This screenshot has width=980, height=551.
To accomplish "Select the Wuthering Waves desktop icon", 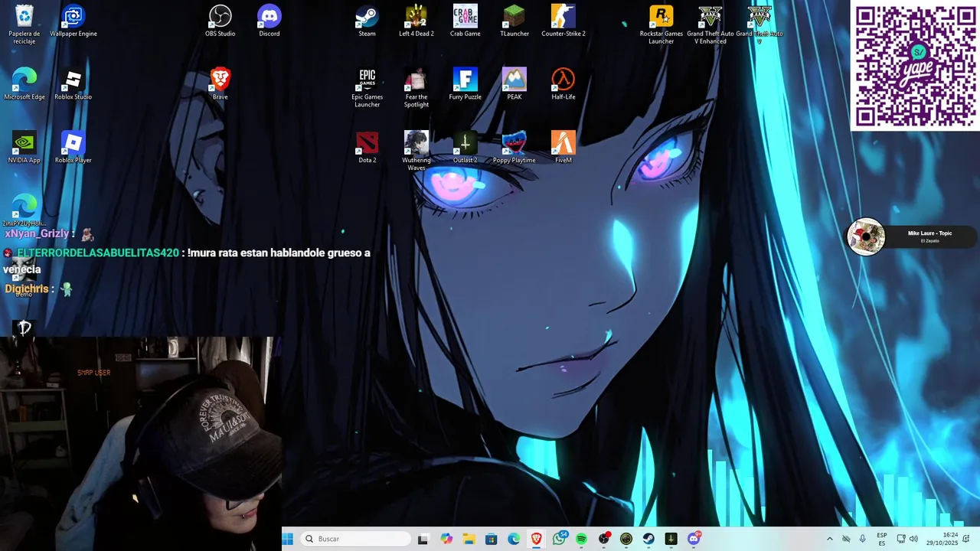I will tap(416, 151).
